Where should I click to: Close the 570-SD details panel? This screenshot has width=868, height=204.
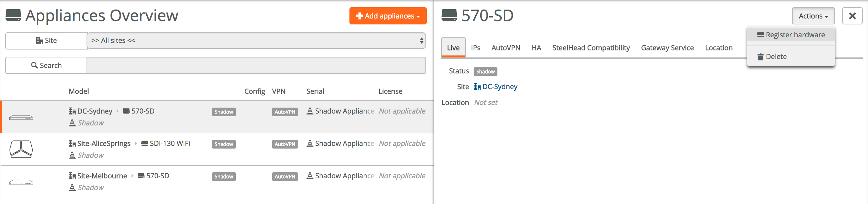(851, 16)
